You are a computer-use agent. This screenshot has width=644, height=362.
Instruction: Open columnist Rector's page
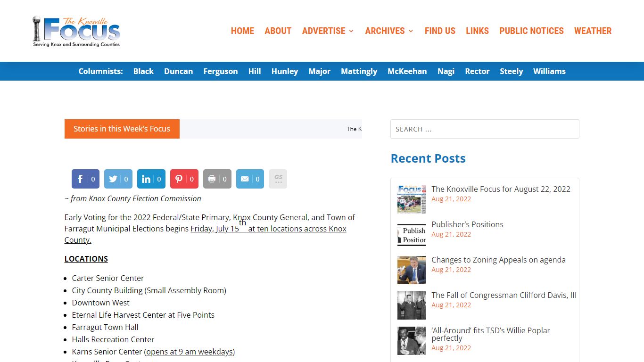tap(477, 71)
